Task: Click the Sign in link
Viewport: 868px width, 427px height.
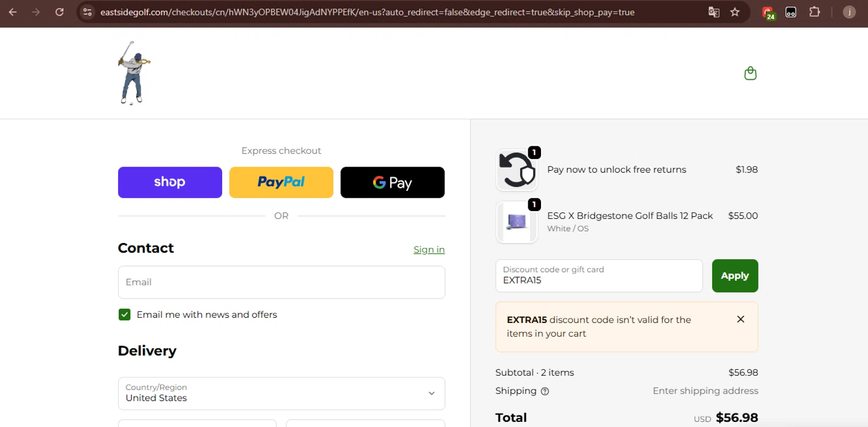Action: pos(429,249)
